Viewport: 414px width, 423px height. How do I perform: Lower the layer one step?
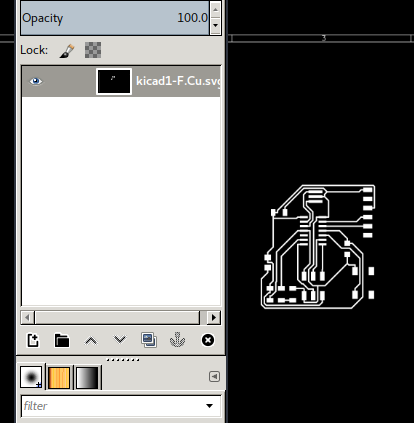tap(120, 340)
